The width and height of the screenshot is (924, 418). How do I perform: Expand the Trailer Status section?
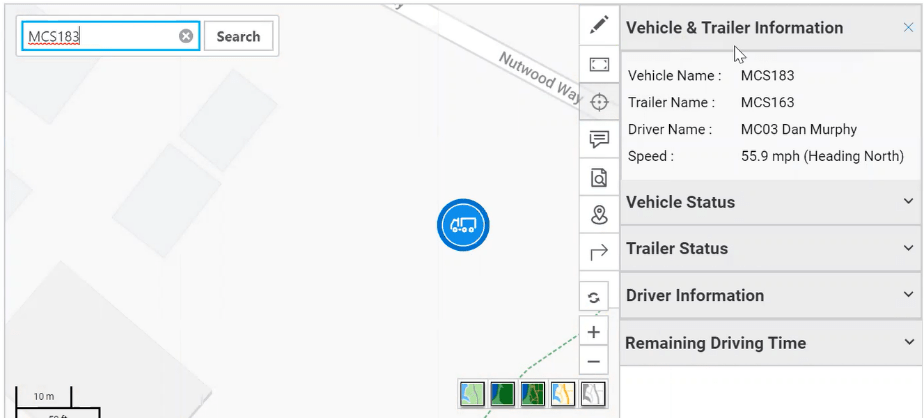770,249
